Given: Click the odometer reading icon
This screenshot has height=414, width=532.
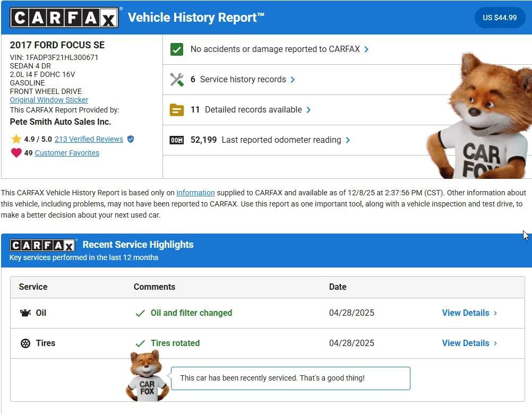Looking at the screenshot, I should 177,140.
